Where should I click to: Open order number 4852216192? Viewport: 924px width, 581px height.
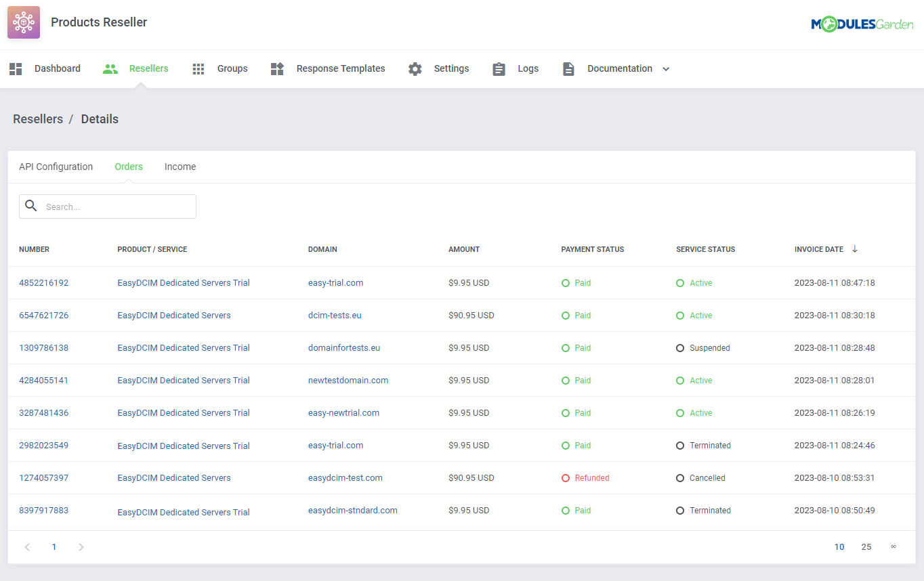click(43, 283)
